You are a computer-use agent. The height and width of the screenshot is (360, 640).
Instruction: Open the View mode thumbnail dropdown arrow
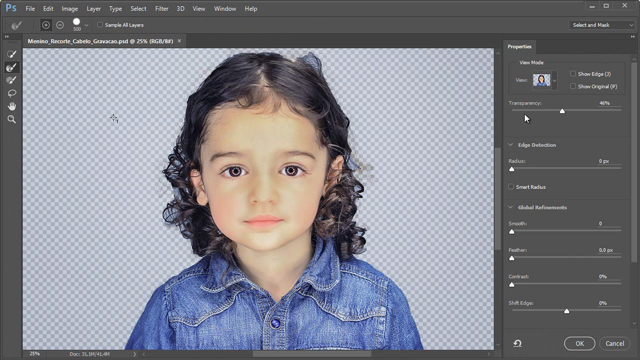(554, 80)
